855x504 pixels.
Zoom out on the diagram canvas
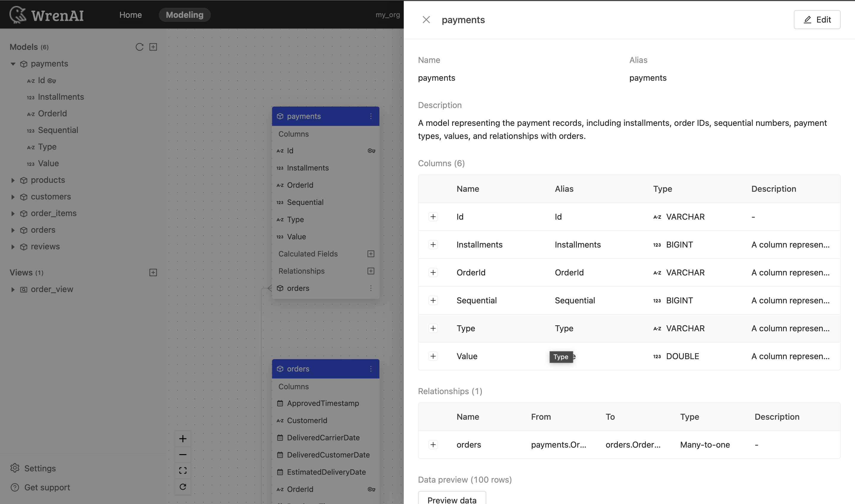[183, 454]
